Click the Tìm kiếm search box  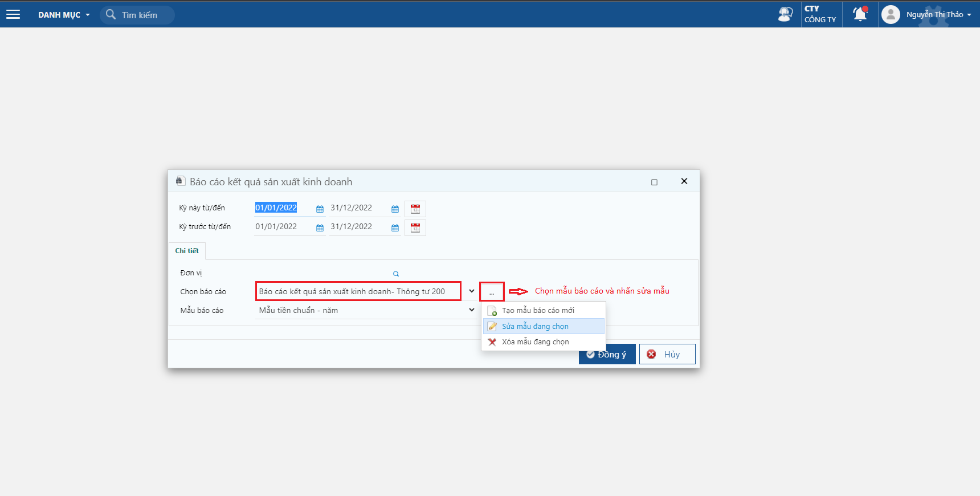pyautogui.click(x=140, y=15)
